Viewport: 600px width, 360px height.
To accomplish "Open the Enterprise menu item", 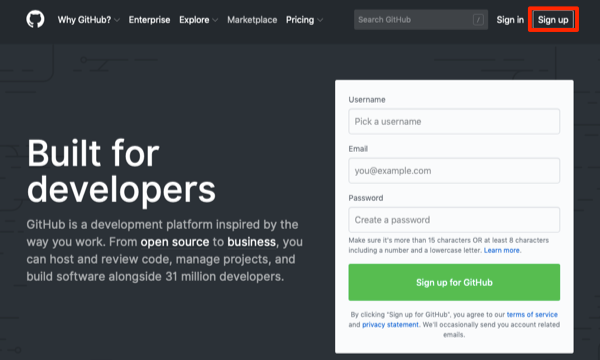I will [149, 20].
